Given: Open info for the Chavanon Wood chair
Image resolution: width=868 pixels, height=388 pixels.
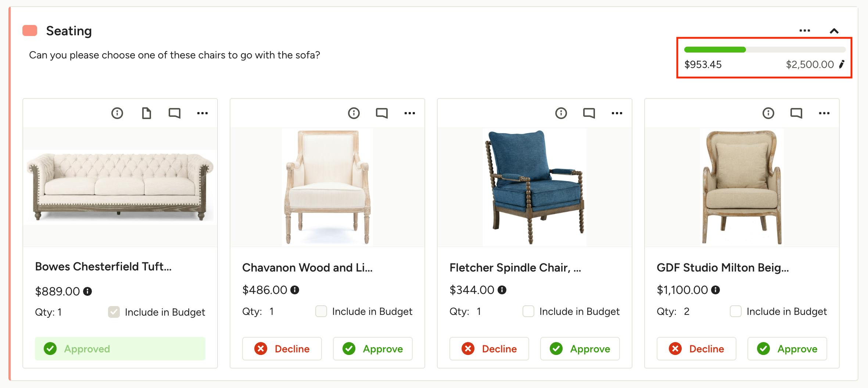Looking at the screenshot, I should pos(354,113).
